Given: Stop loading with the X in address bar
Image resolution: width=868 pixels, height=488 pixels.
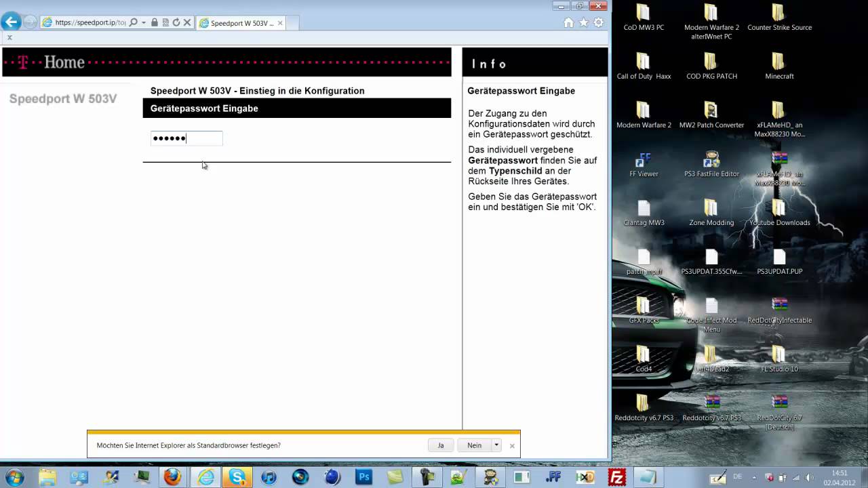Looking at the screenshot, I should pyautogui.click(x=187, y=22).
